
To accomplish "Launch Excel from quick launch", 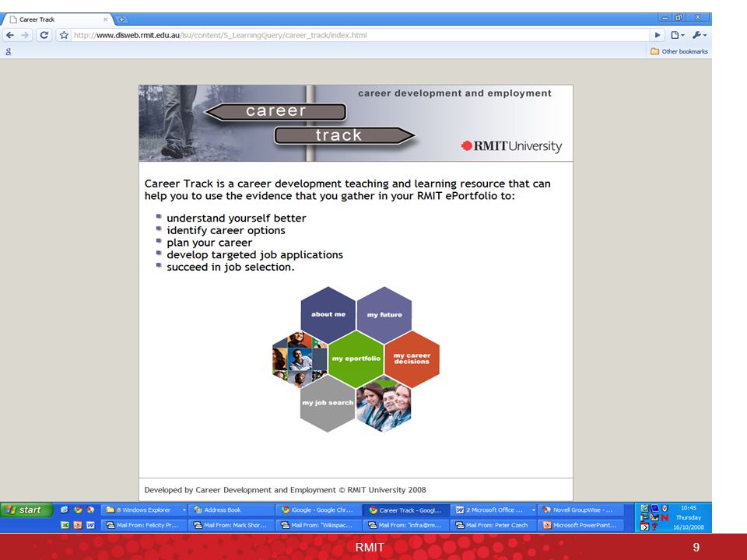I will 65,525.
